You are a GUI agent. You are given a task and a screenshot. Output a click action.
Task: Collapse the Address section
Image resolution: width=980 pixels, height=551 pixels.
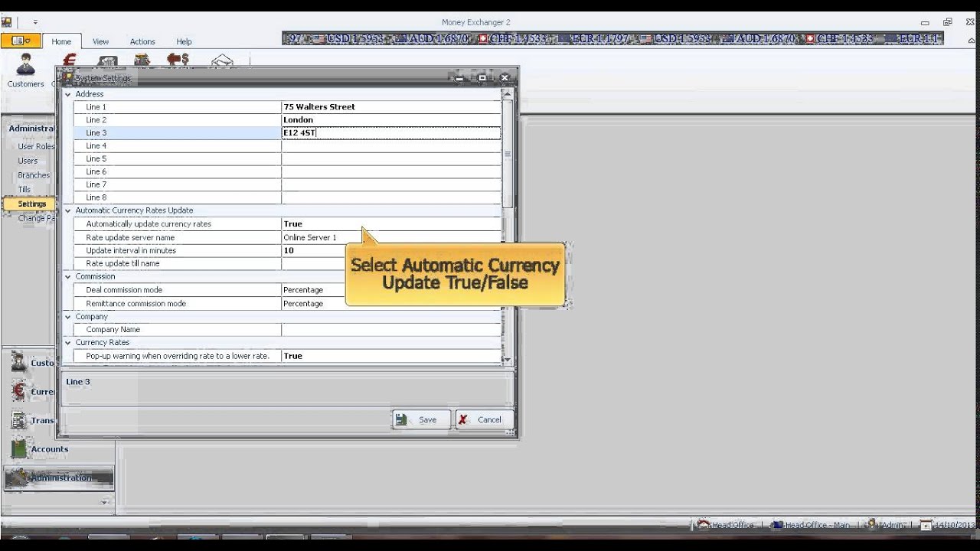pos(67,94)
